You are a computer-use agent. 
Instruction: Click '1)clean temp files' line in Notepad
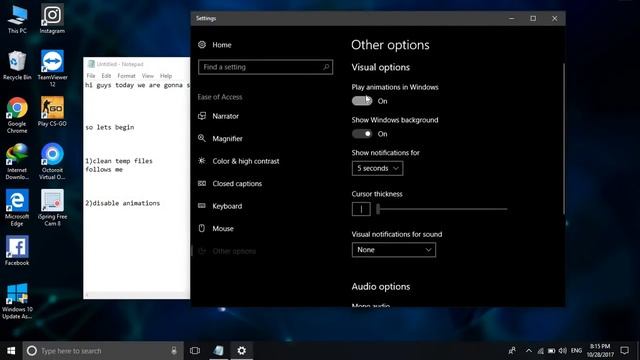(x=119, y=161)
